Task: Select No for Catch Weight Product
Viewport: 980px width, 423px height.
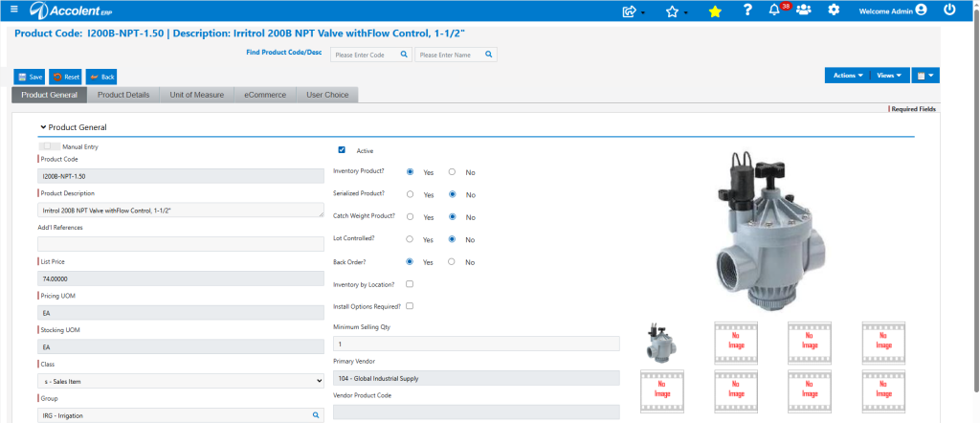Action: pyautogui.click(x=452, y=217)
